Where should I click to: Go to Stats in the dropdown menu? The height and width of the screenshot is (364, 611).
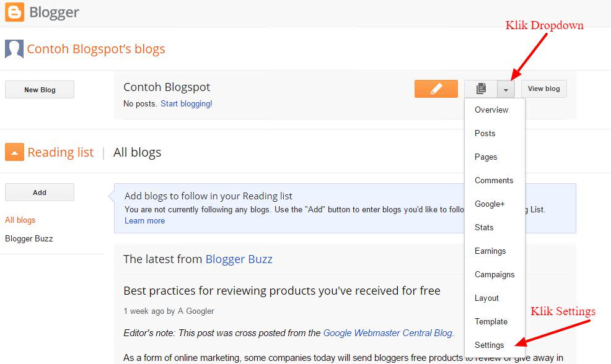click(x=484, y=227)
